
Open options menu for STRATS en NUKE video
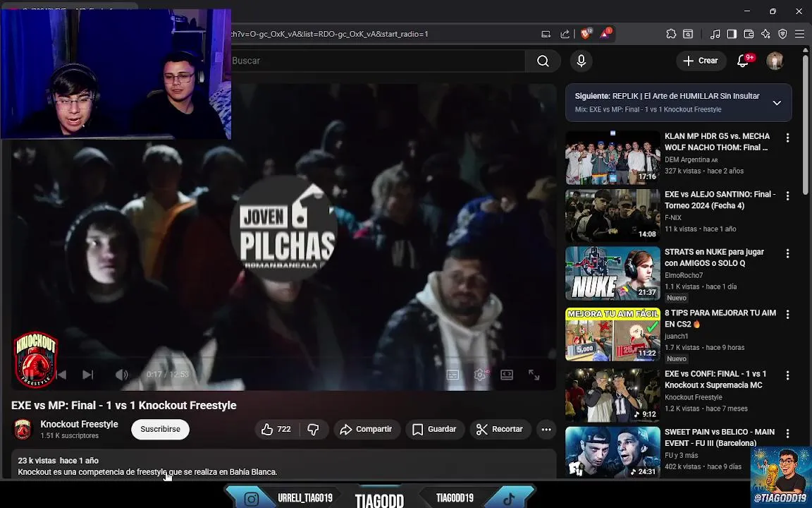tap(787, 253)
